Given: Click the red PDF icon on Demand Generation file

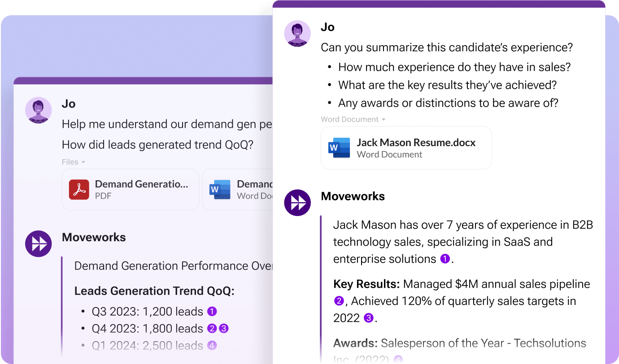Looking at the screenshot, I should 79,189.
